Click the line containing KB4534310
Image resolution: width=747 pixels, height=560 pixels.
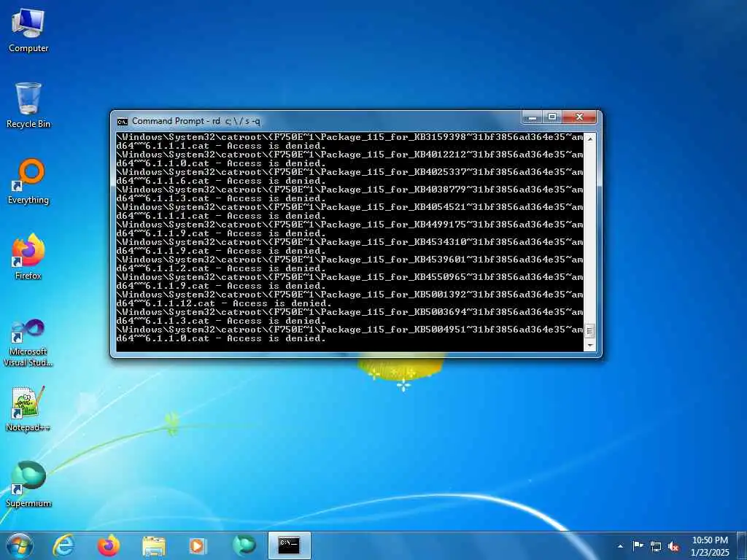click(349, 242)
